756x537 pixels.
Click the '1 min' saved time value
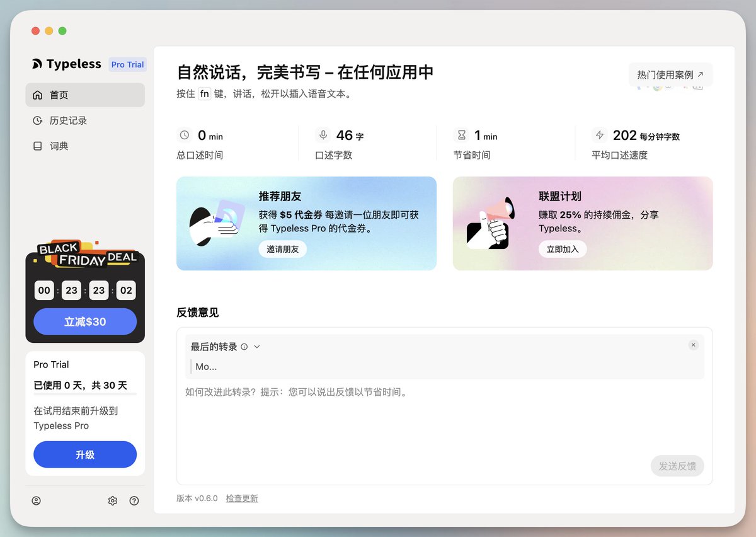[486, 136]
